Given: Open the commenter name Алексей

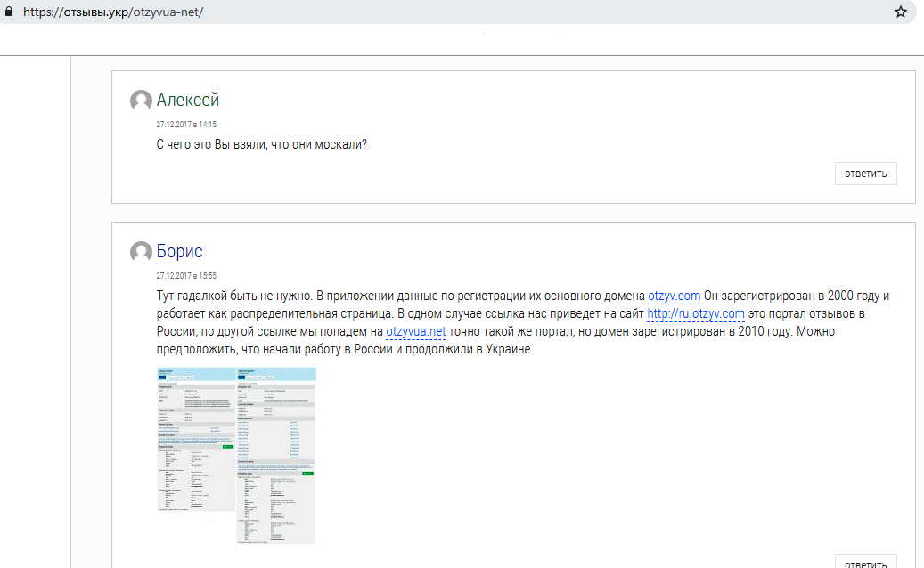Looking at the screenshot, I should (188, 101).
